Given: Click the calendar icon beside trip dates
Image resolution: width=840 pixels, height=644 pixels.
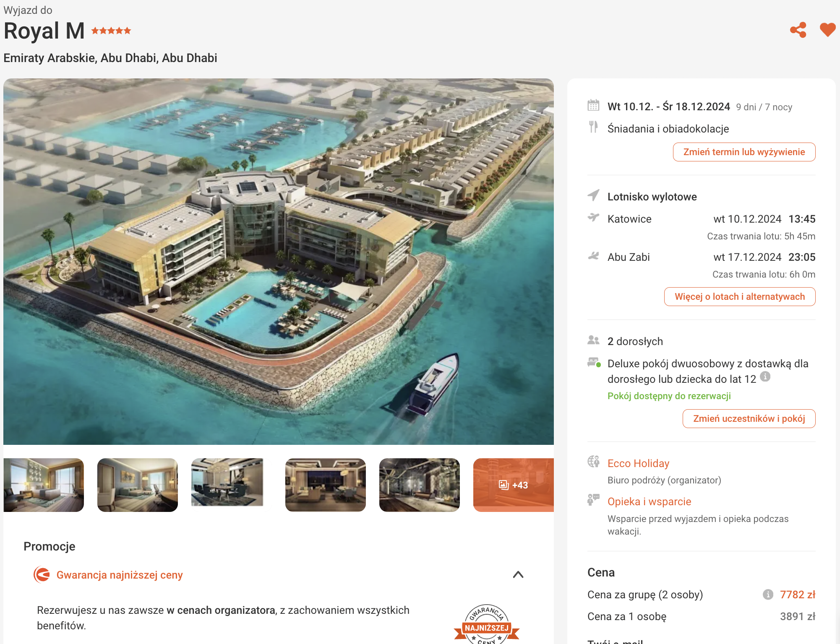Looking at the screenshot, I should click(593, 105).
